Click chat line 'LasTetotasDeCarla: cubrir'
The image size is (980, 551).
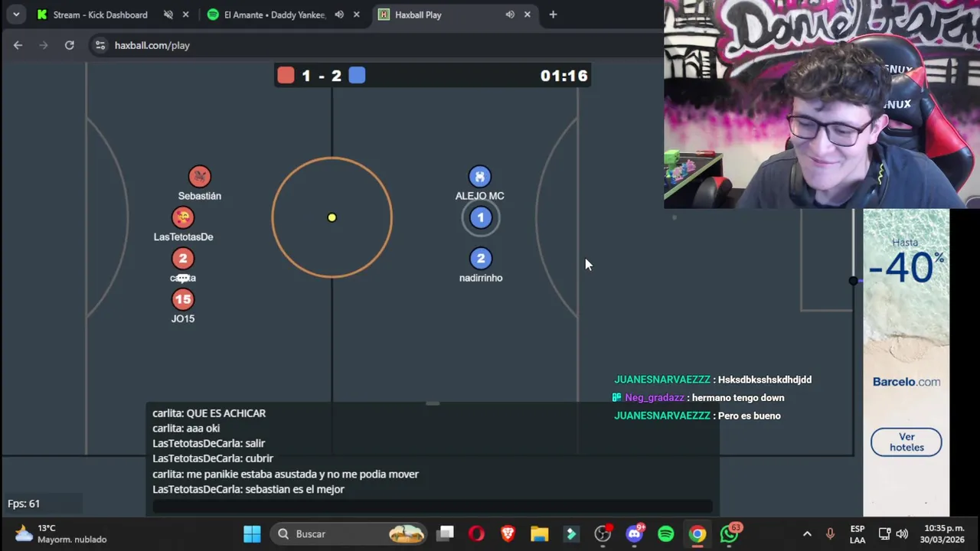213,458
